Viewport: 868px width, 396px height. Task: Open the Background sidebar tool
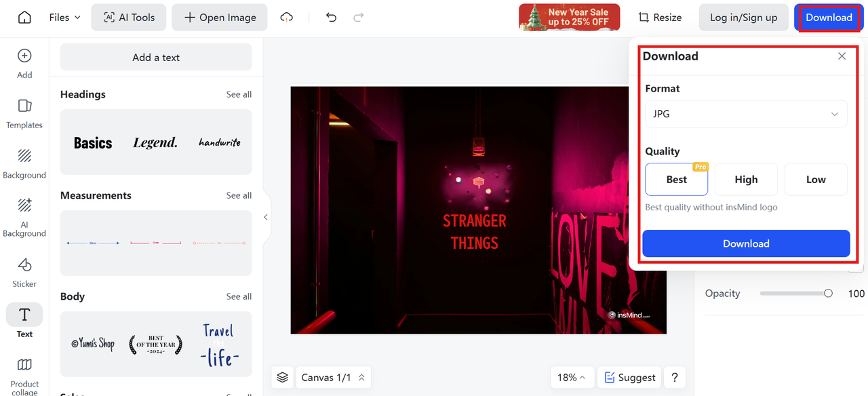(x=24, y=164)
